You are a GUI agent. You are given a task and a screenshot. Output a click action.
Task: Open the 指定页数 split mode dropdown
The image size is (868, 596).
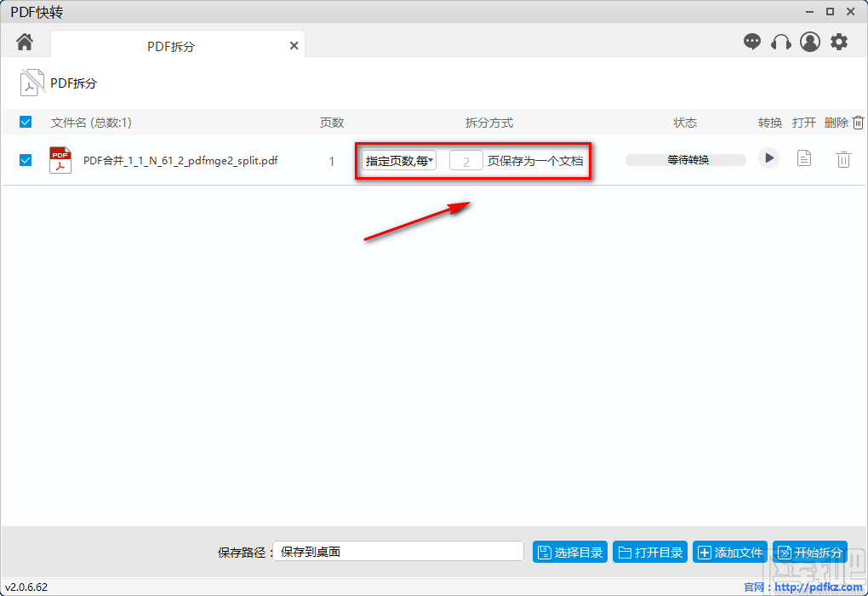(397, 159)
